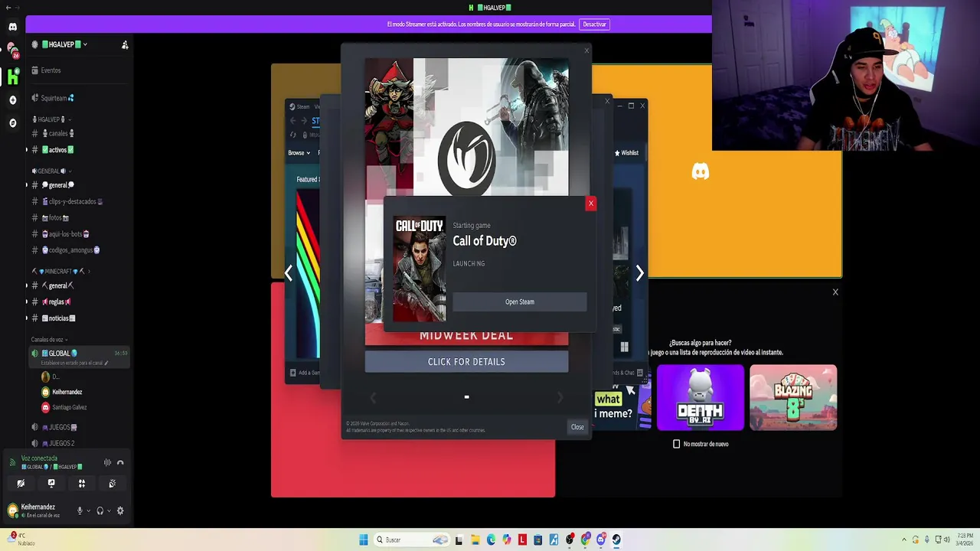Open the system volume tray icon

point(949,540)
